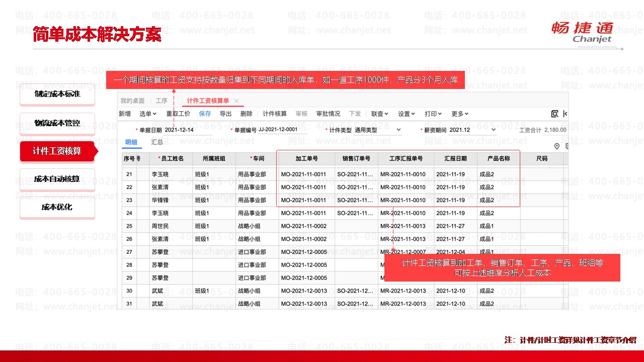644x362 pixels.
Task: Click the collapse panel icon beside the magnifier
Action: [x=566, y=114]
